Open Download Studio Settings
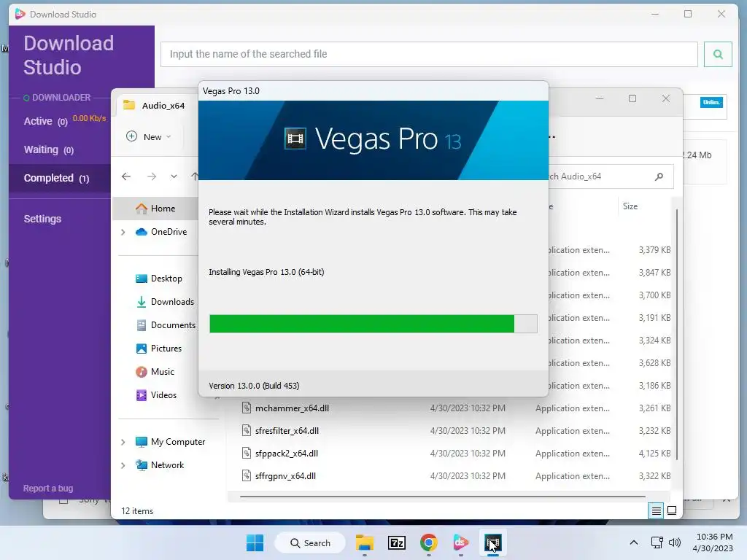 click(42, 219)
